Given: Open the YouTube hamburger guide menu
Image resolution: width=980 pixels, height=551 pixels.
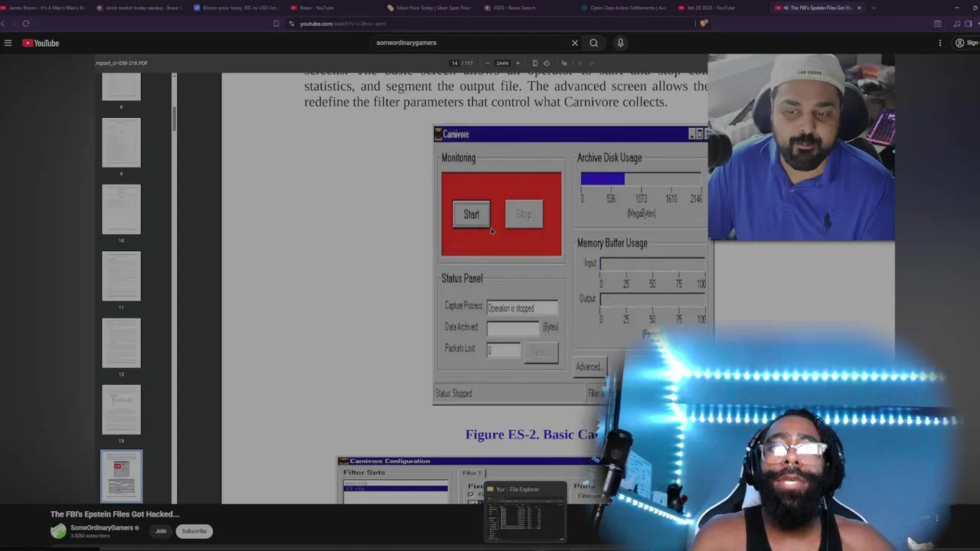Looking at the screenshot, I should 8,43.
